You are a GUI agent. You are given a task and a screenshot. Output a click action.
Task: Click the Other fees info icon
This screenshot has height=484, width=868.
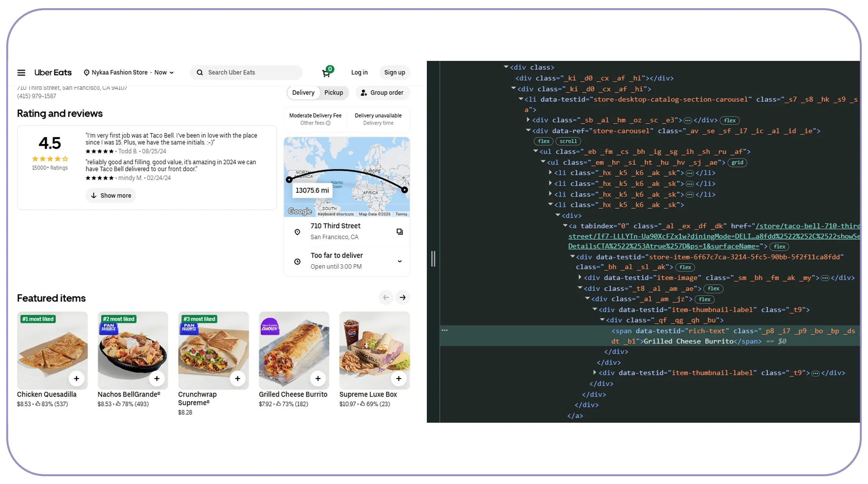pyautogui.click(x=328, y=123)
